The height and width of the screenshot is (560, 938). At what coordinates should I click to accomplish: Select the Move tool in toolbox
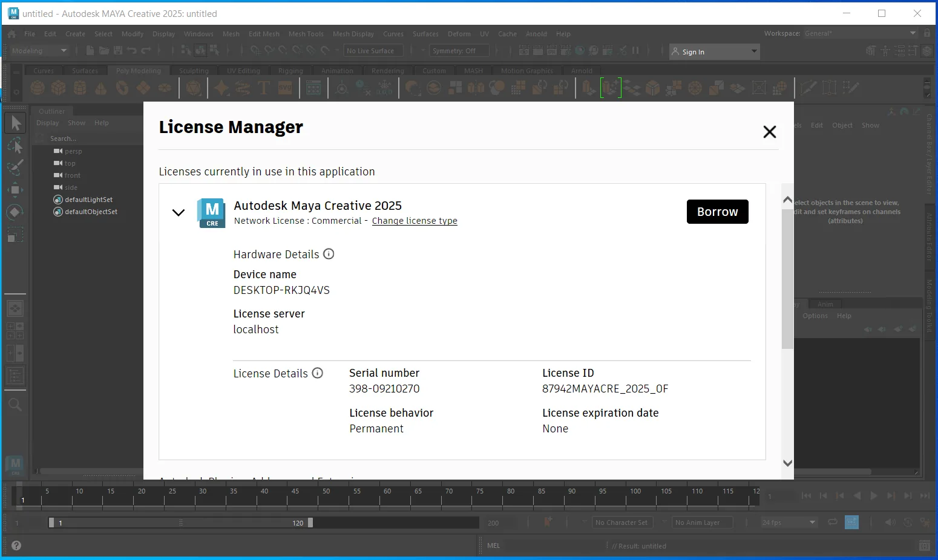(15, 190)
